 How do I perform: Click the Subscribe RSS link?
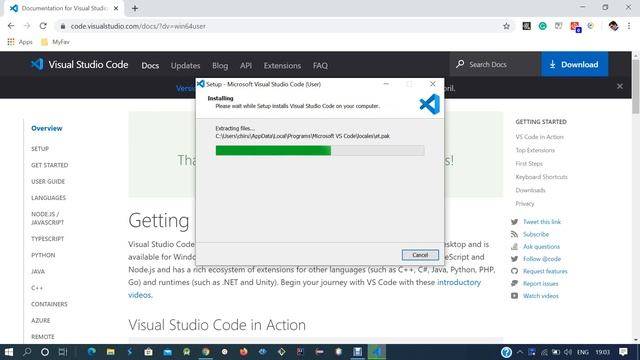[536, 234]
